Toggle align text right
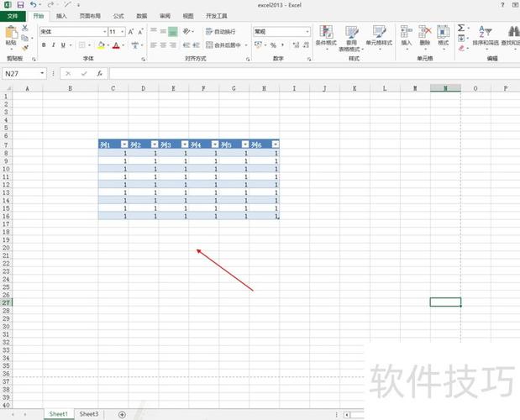 pos(173,45)
